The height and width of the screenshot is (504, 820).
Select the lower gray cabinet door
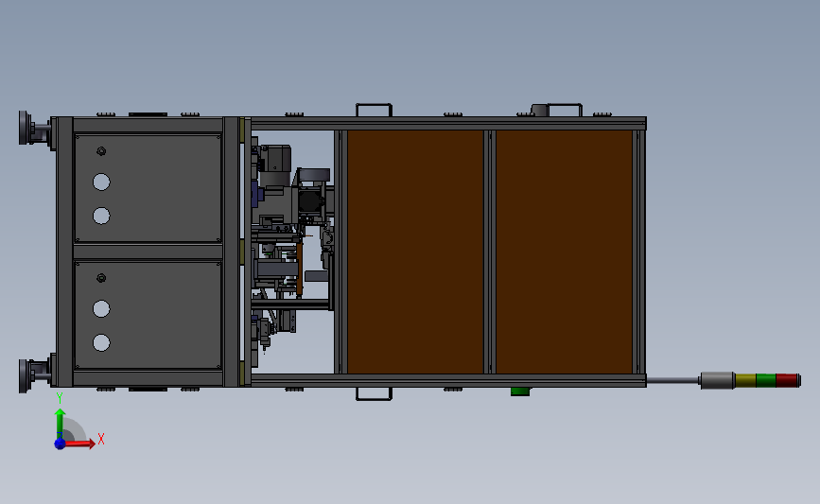tap(148, 316)
